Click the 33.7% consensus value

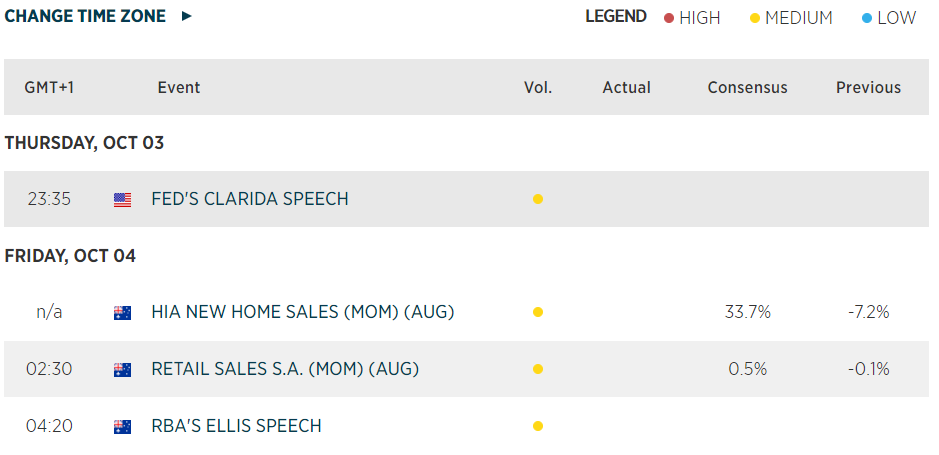pyautogui.click(x=747, y=313)
